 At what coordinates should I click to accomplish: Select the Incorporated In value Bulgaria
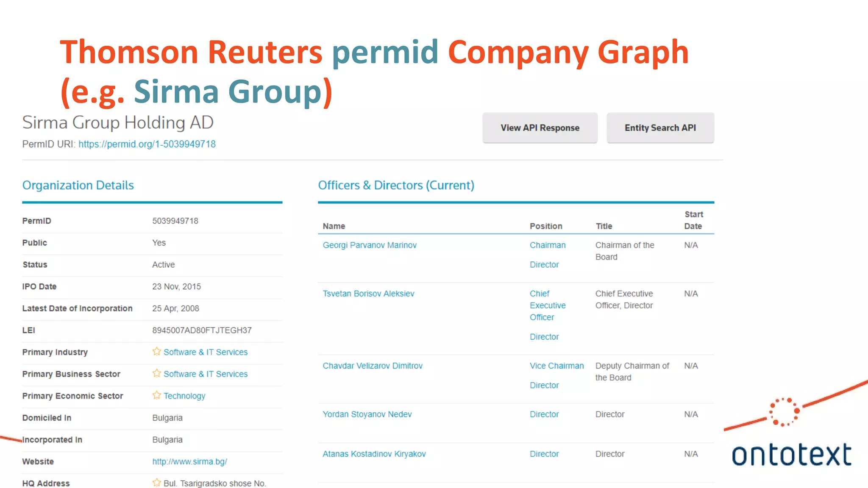pyautogui.click(x=167, y=440)
